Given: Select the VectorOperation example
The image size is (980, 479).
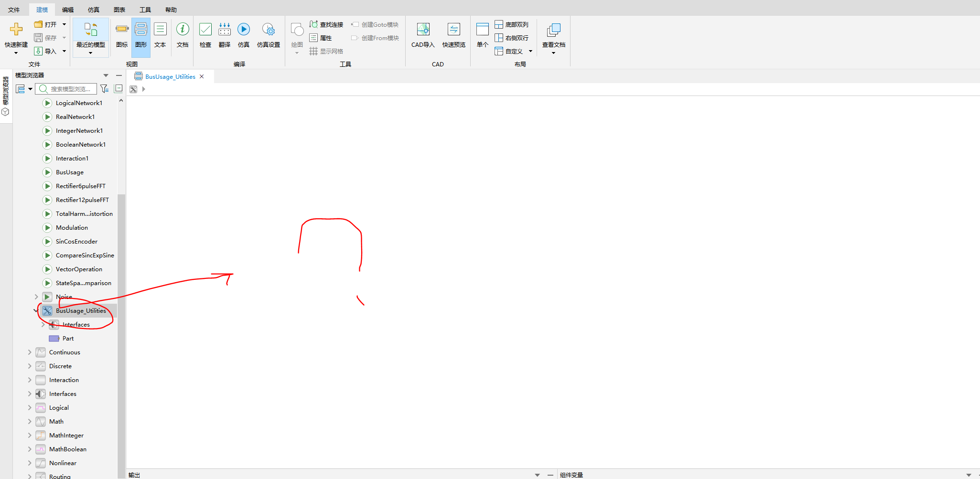Looking at the screenshot, I should (79, 269).
